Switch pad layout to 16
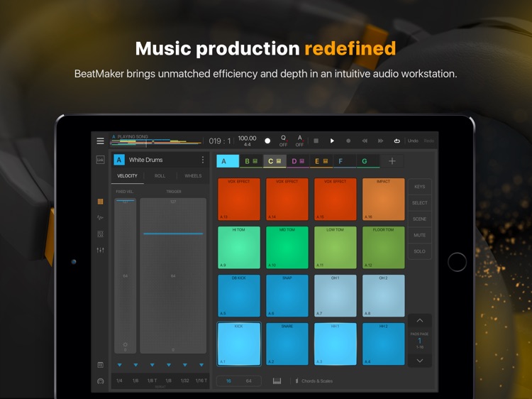 tap(228, 381)
